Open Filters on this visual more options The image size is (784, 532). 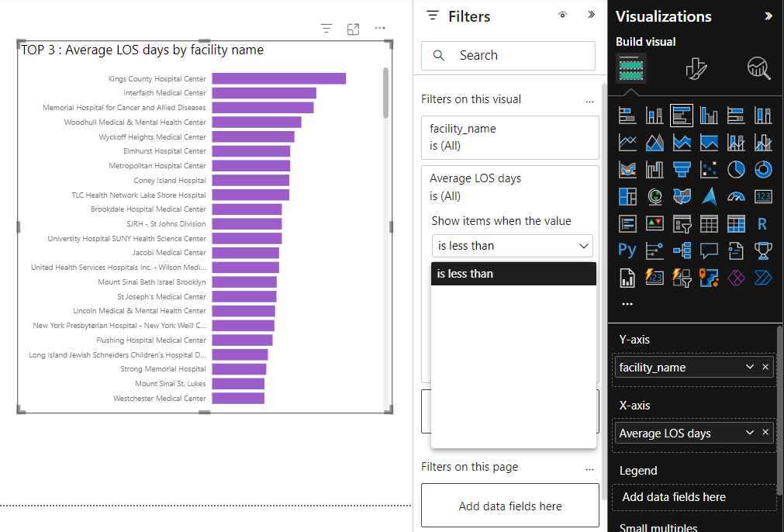(x=589, y=101)
